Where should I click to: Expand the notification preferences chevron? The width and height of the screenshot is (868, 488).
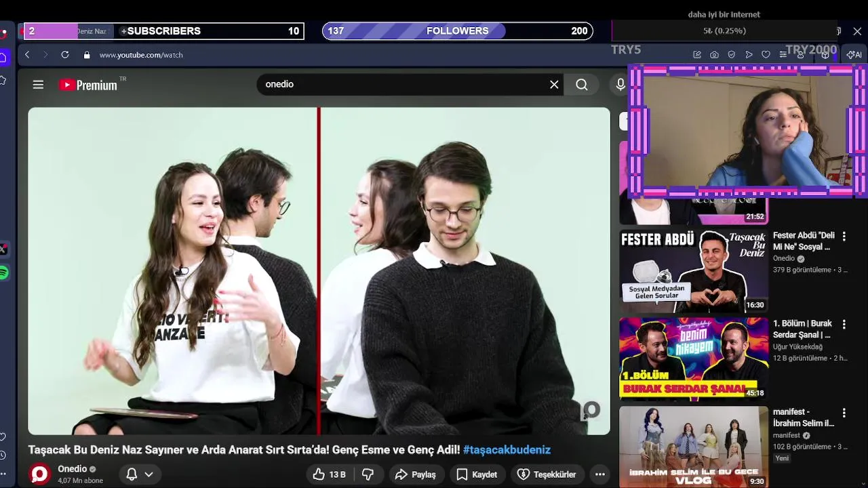(149, 474)
